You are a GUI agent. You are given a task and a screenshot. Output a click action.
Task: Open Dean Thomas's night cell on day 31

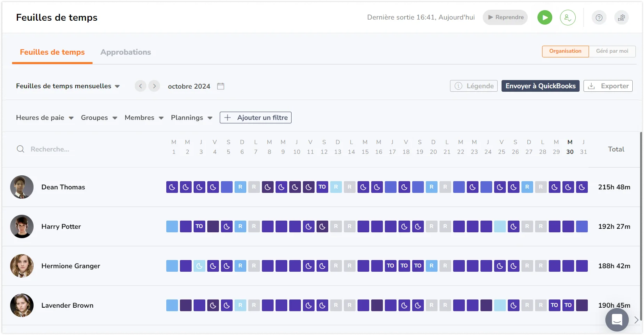click(582, 187)
